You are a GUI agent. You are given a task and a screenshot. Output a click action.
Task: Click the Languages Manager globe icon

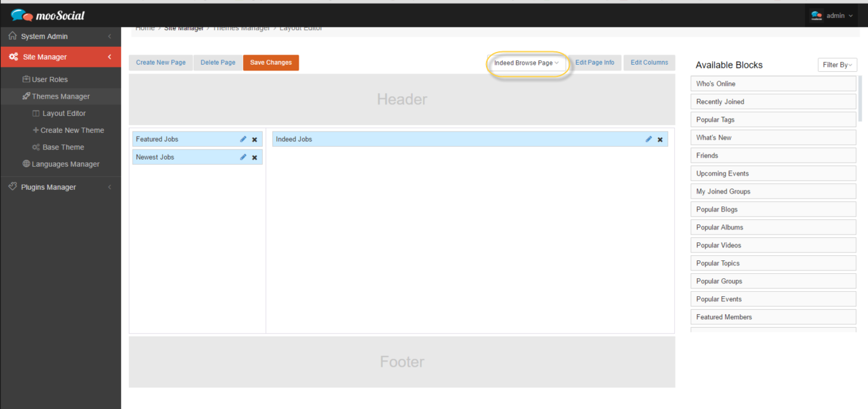coord(26,164)
